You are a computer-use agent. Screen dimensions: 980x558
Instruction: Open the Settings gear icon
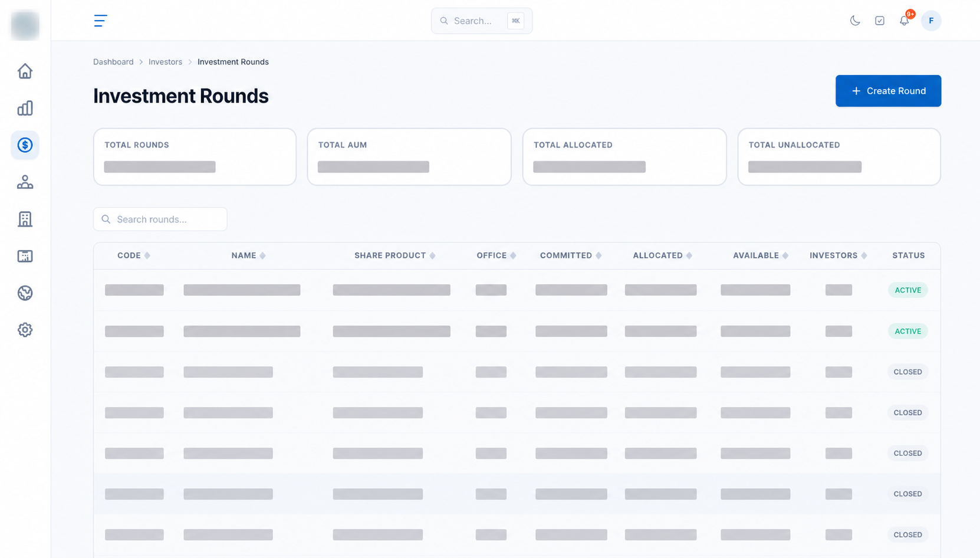(x=25, y=330)
